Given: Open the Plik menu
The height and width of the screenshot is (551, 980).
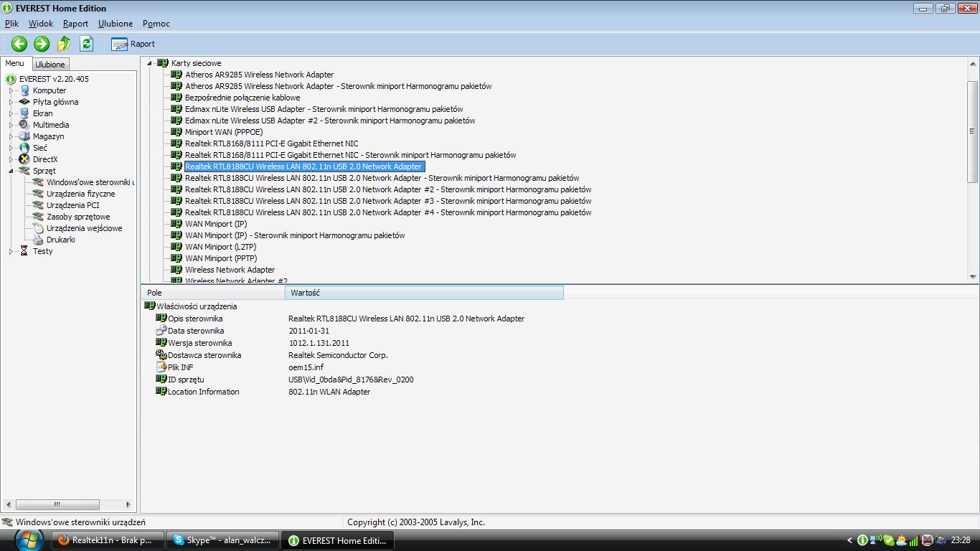Looking at the screenshot, I should point(11,24).
